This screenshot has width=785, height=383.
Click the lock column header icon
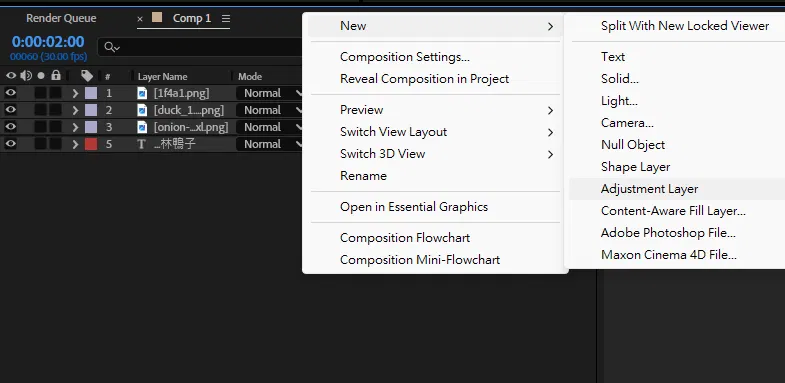[56, 76]
